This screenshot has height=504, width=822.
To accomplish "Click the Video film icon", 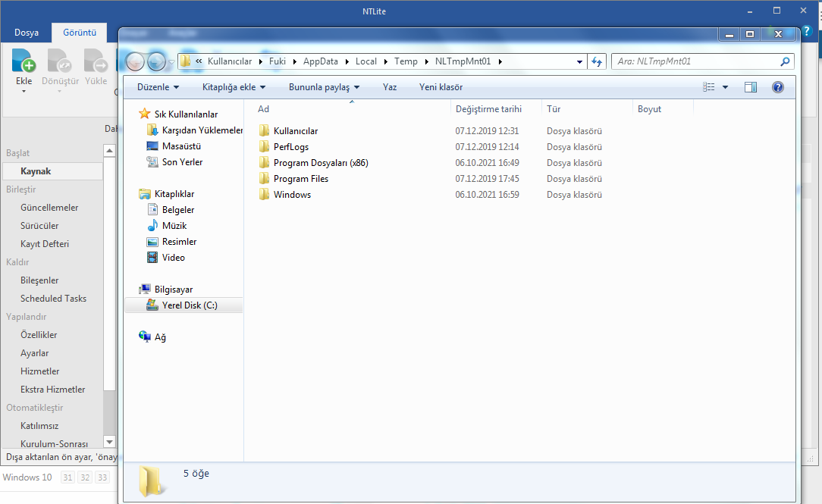I will click(x=152, y=257).
